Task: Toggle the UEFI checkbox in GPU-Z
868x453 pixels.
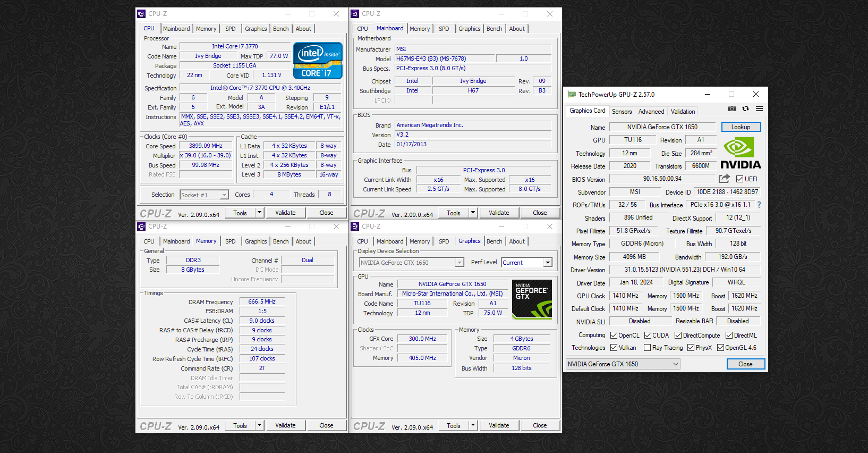Action: pos(739,179)
